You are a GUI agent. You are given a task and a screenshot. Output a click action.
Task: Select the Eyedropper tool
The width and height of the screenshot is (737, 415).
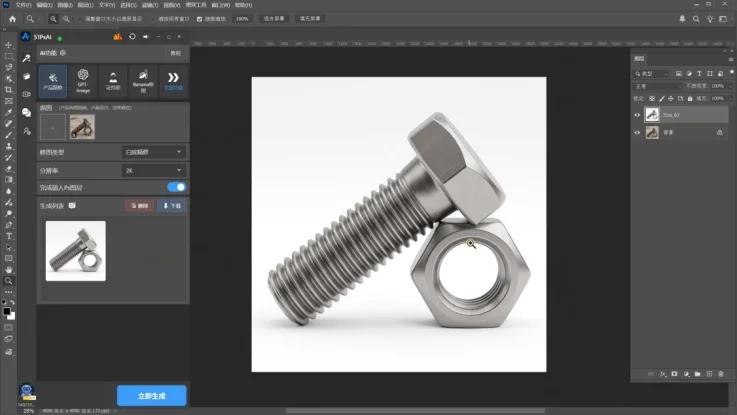[x=8, y=112]
